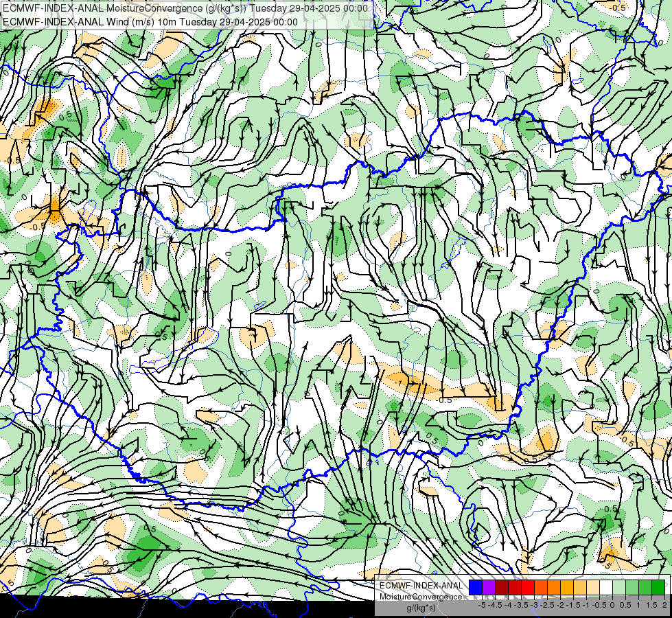
Task: Click the -5 tick label in legend
Action: coord(482,605)
